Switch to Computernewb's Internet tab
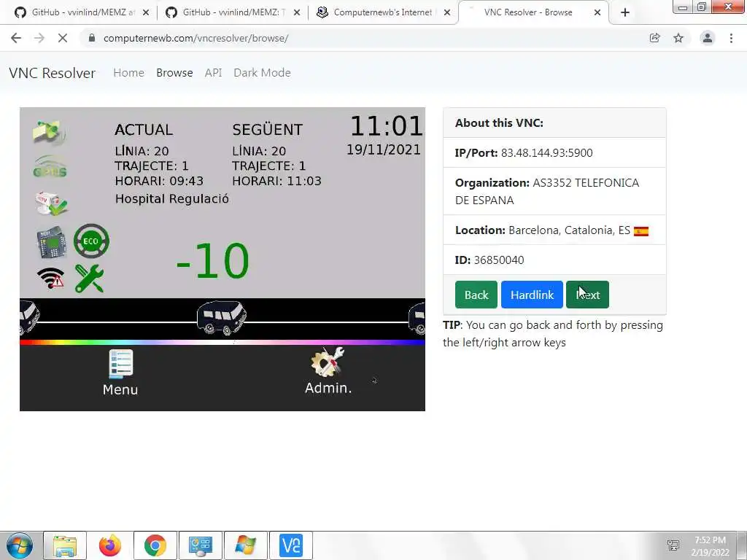 pyautogui.click(x=384, y=12)
